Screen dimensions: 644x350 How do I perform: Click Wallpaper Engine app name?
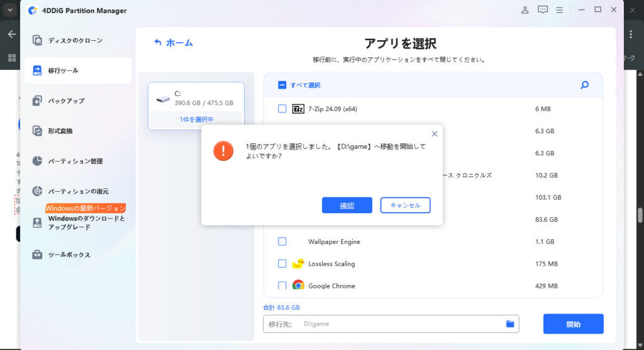click(334, 242)
